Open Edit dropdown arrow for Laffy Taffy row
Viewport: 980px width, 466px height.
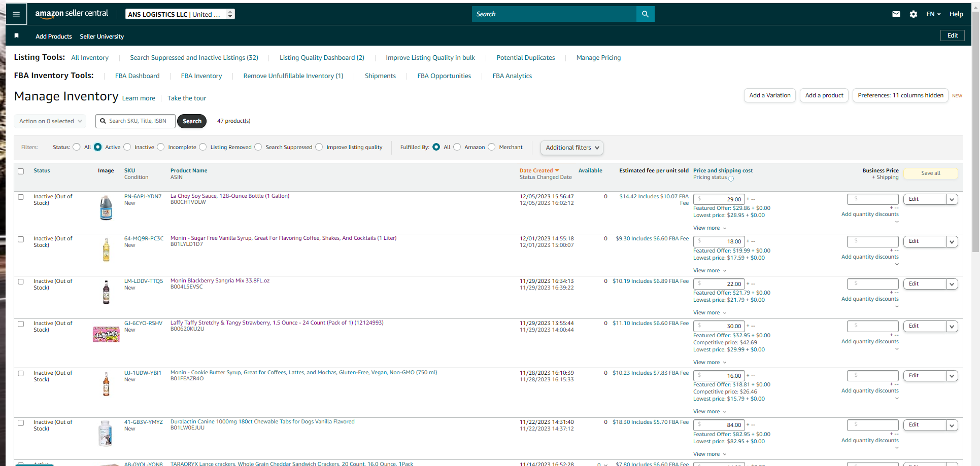pyautogui.click(x=952, y=326)
